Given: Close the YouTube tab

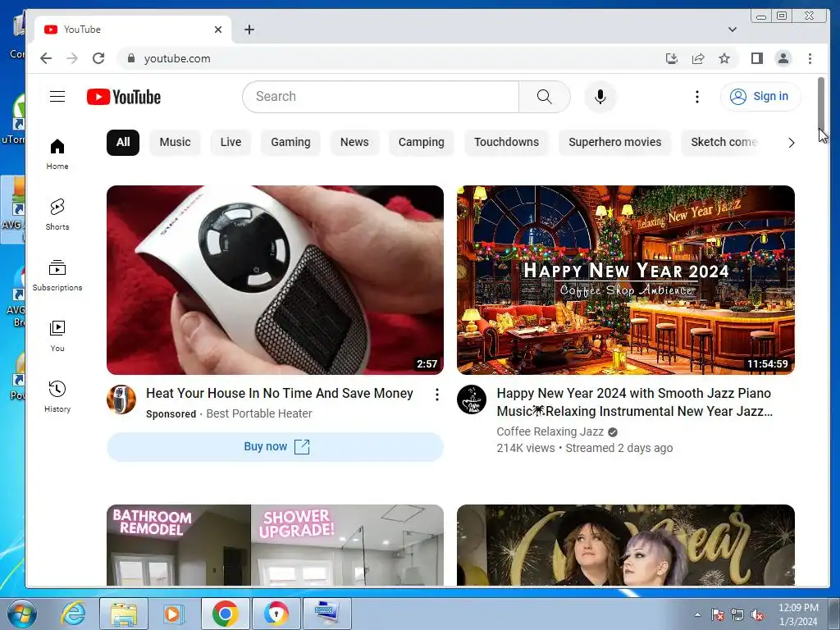Looking at the screenshot, I should [218, 30].
